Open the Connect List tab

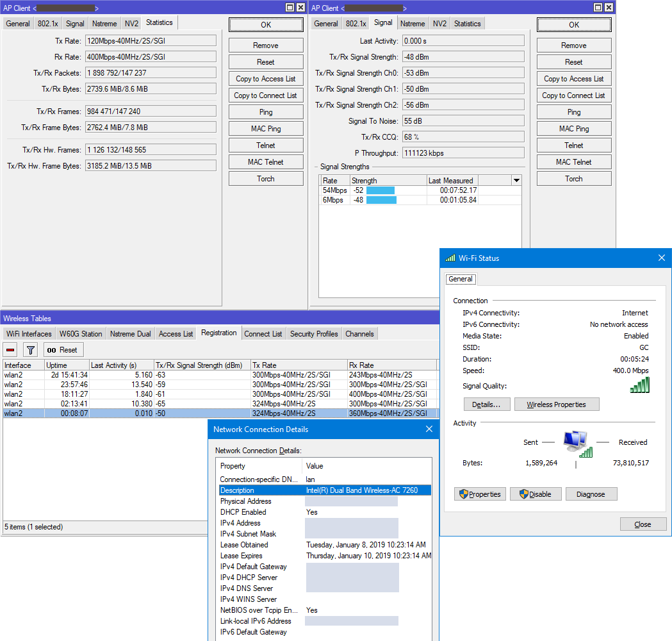[x=263, y=333]
